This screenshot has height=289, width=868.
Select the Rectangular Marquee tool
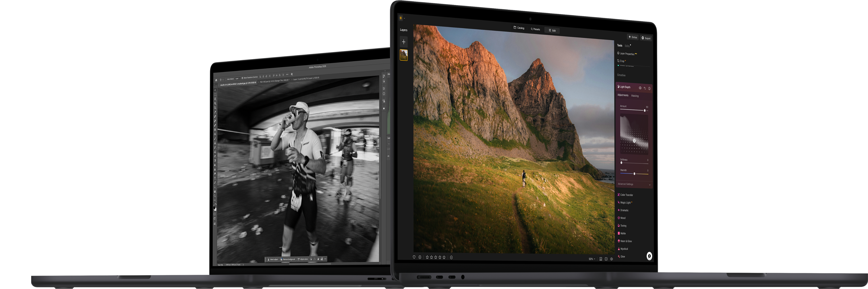click(215, 94)
